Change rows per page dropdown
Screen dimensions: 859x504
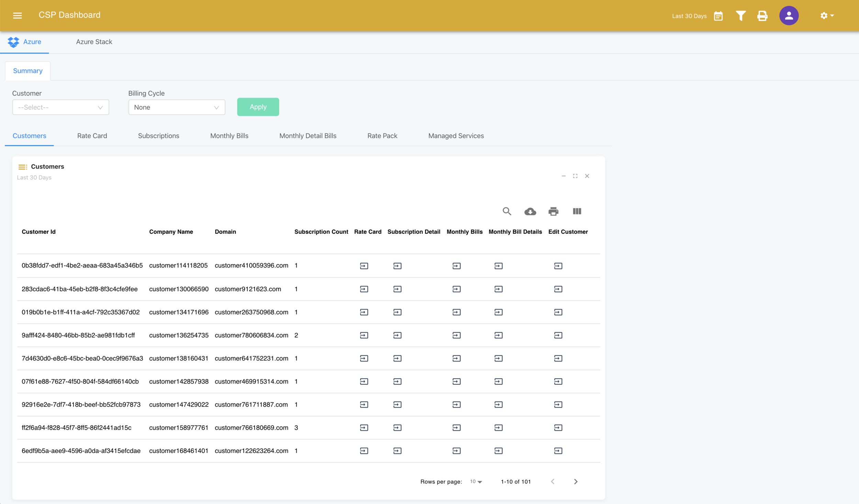(476, 482)
